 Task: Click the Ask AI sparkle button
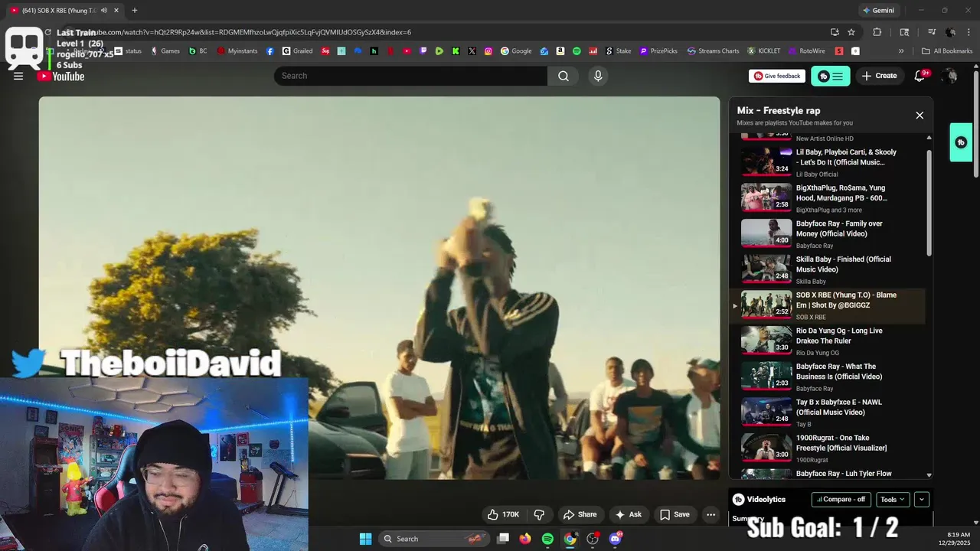[x=629, y=514]
